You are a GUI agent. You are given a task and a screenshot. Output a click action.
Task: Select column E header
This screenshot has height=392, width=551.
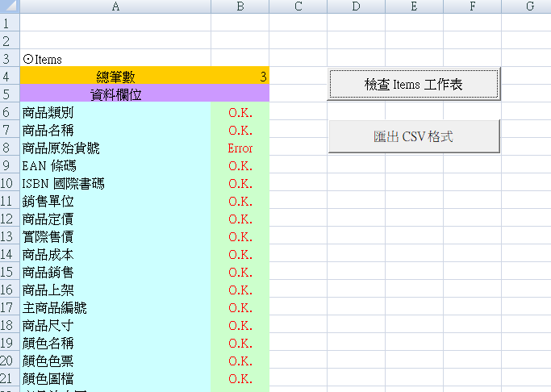[414, 6]
